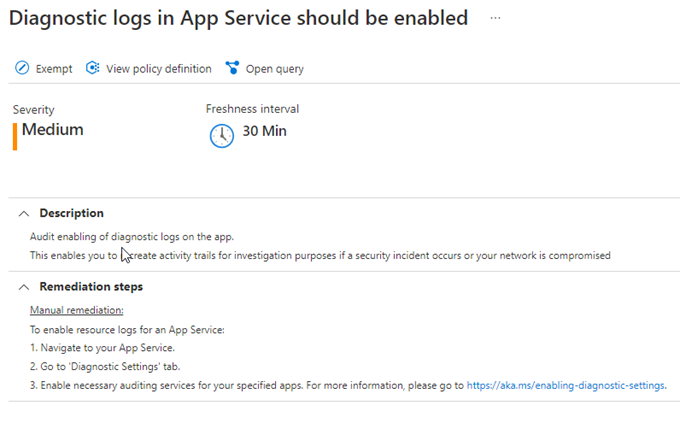Screen dimensions: 680x429
Task: Click the Description heading text
Action: 71,213
